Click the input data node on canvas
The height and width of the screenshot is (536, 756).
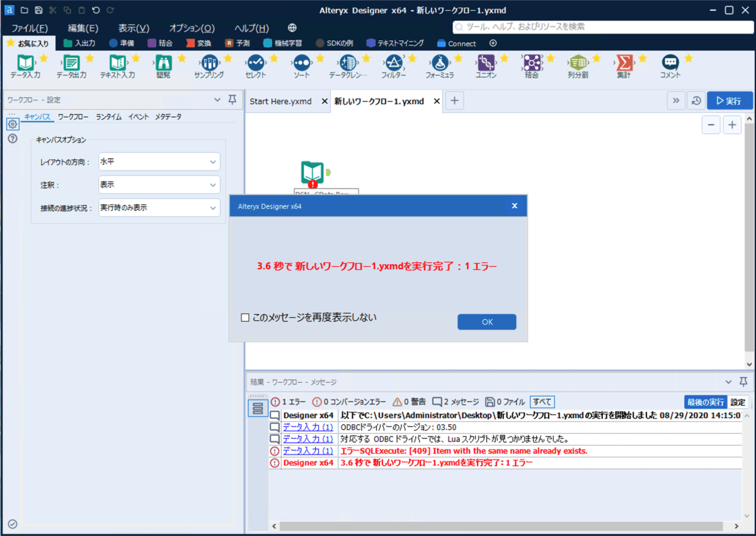pos(312,173)
